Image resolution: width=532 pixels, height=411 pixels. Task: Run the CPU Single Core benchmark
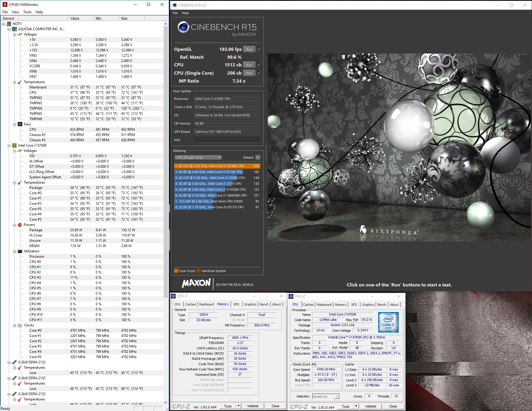(249, 73)
